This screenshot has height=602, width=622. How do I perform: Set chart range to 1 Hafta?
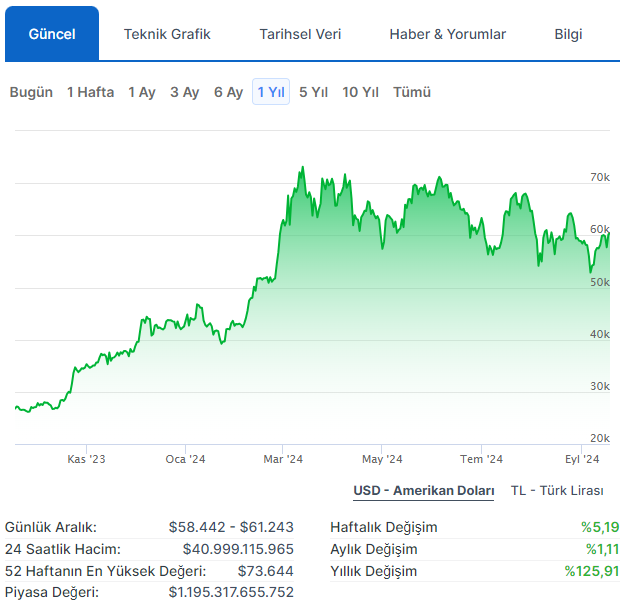[x=90, y=92]
